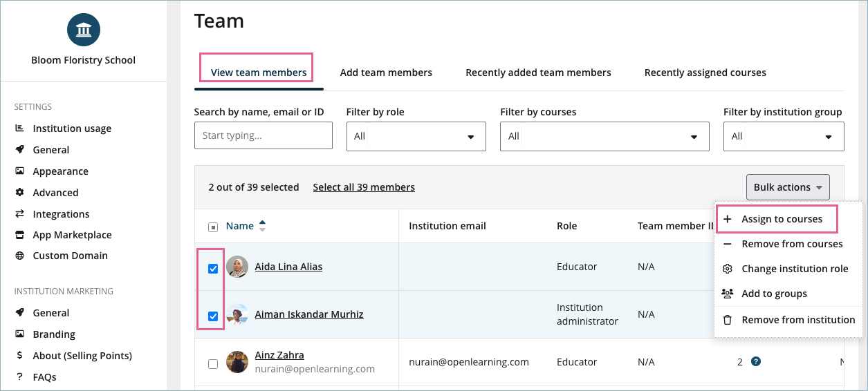The width and height of the screenshot is (868, 391).
Task: Open the Filter by role dropdown
Action: pos(416,136)
